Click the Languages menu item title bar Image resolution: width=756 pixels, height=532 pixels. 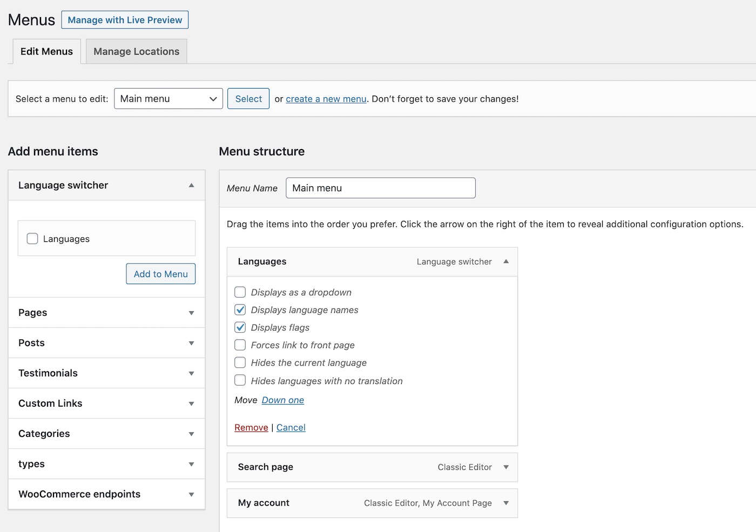372,262
